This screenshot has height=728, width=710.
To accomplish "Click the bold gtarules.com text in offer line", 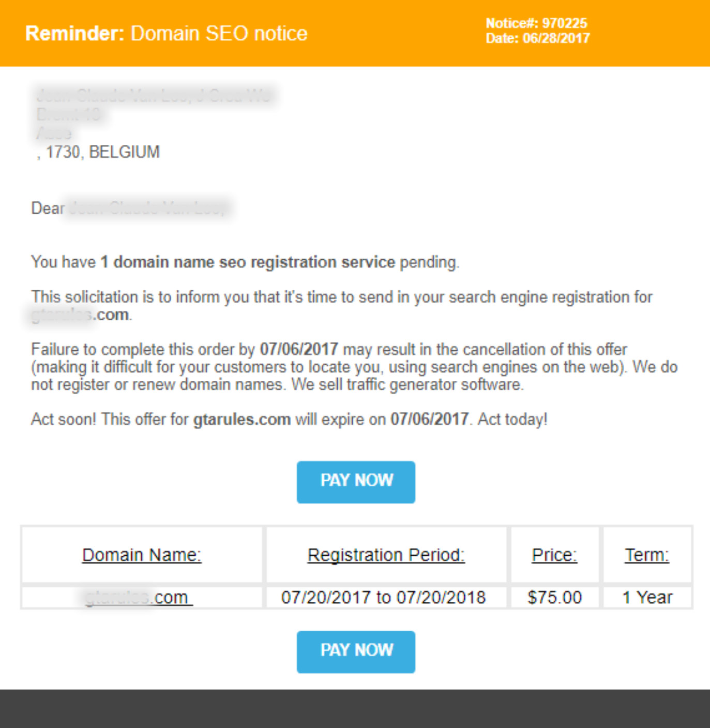I will [x=242, y=419].
